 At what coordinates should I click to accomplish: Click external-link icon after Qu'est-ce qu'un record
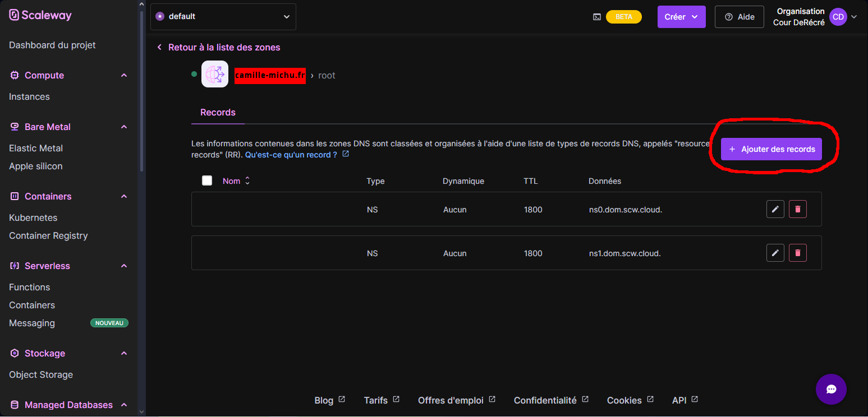pyautogui.click(x=346, y=154)
